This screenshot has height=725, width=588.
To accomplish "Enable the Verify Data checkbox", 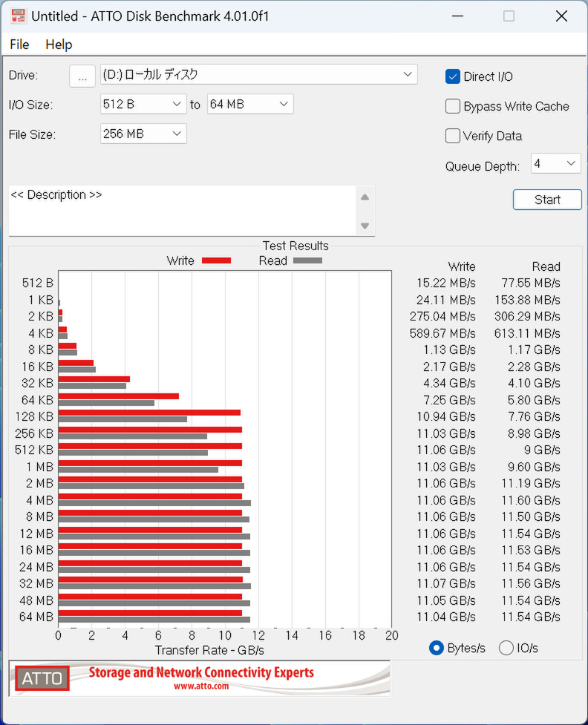I will [x=452, y=136].
